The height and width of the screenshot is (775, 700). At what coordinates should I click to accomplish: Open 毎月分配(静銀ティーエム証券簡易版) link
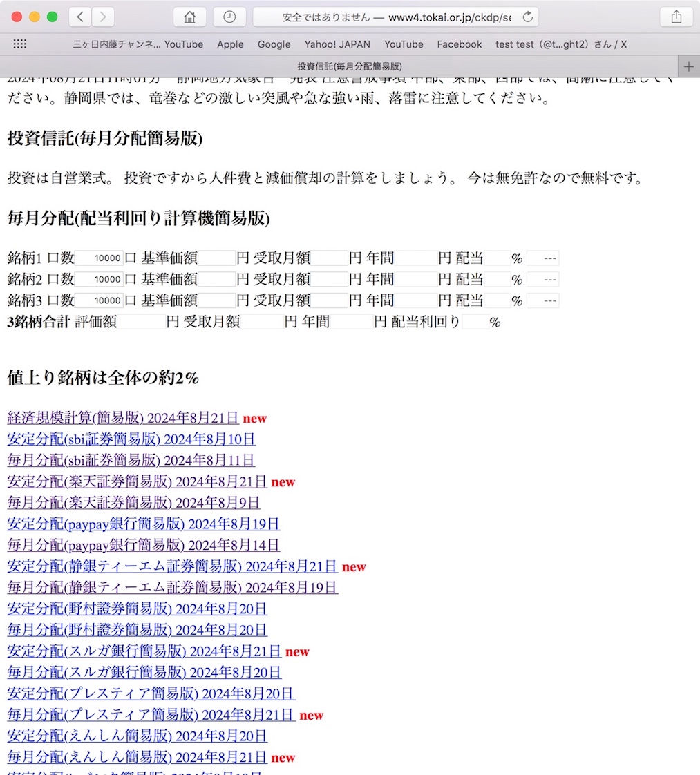173,589
